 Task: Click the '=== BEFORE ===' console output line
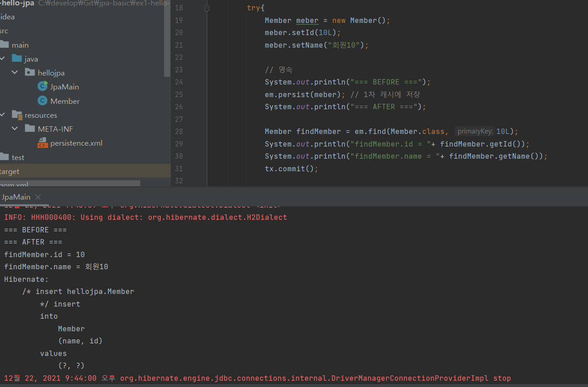(36, 230)
